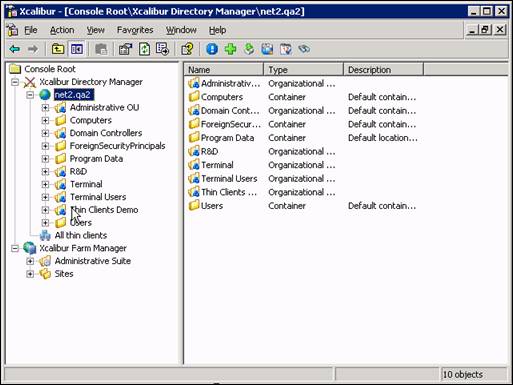Image resolution: width=513 pixels, height=385 pixels.
Task: Expand Users tree node
Action: pyautogui.click(x=45, y=223)
